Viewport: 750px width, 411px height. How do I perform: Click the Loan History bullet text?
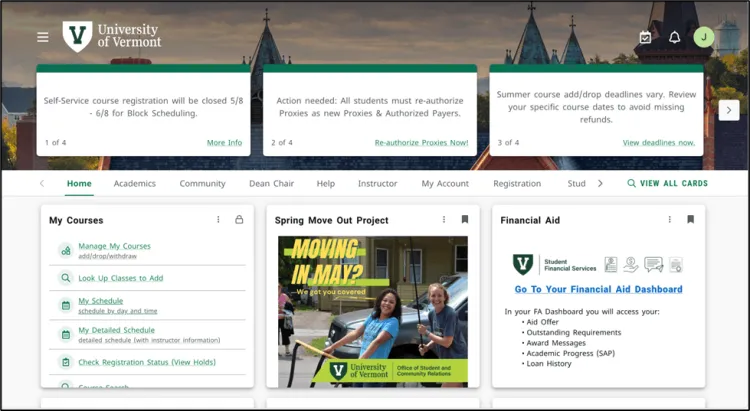tap(549, 364)
